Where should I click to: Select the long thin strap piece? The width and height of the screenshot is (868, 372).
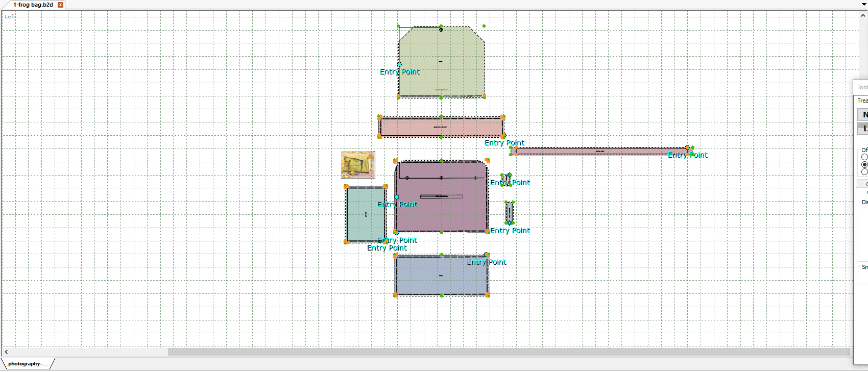click(562, 151)
